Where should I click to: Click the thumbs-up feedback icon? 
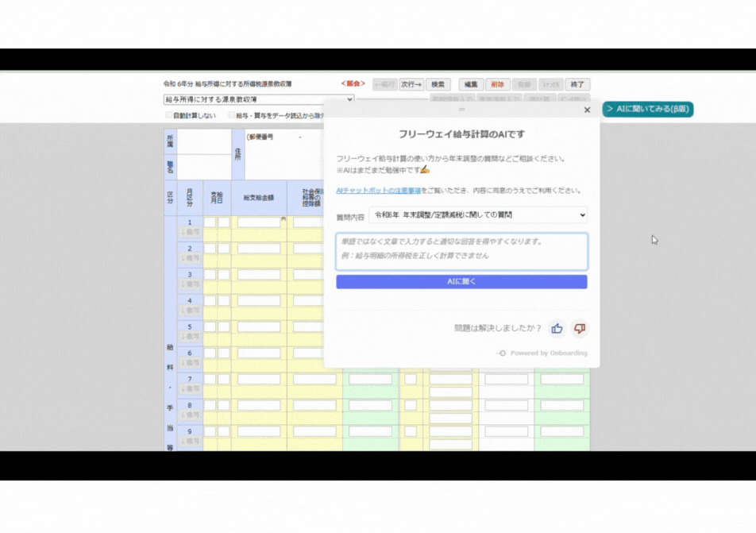[x=557, y=328]
